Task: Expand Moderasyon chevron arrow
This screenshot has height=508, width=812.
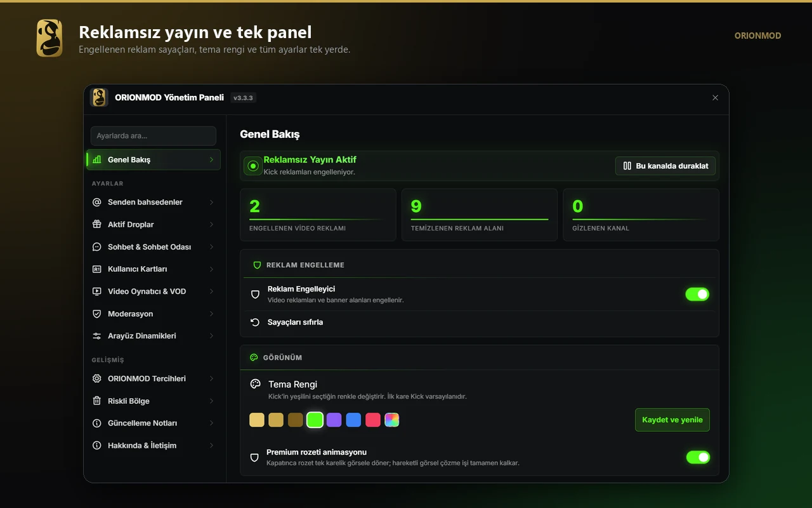Action: click(211, 314)
